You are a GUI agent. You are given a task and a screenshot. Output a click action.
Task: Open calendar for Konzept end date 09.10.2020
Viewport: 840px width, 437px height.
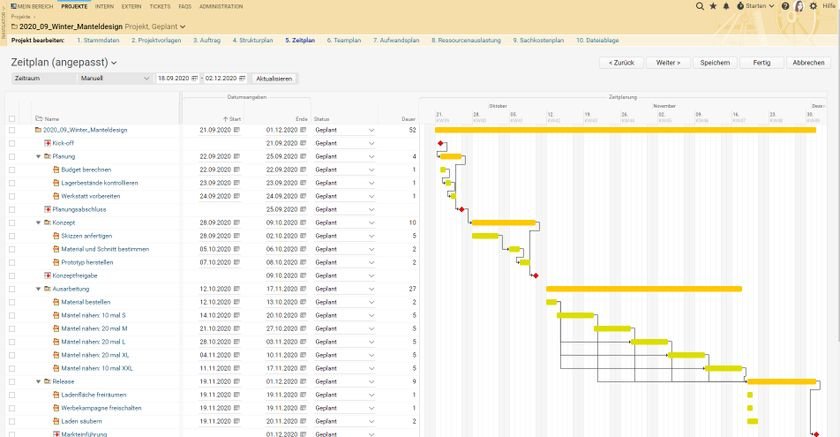click(303, 223)
